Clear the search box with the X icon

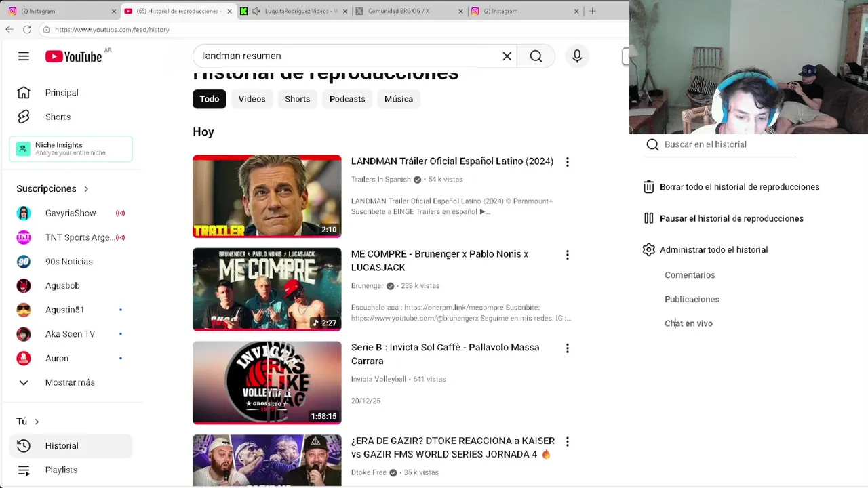tap(507, 56)
